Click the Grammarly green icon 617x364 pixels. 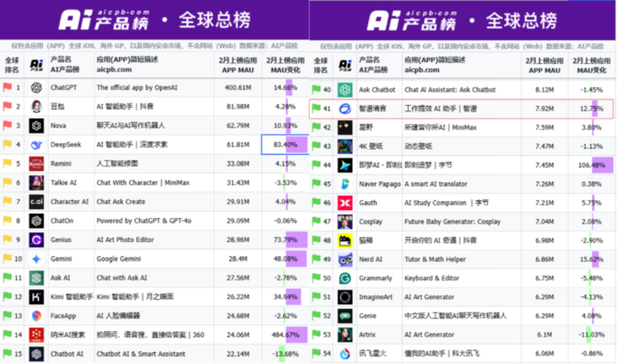coord(345,278)
